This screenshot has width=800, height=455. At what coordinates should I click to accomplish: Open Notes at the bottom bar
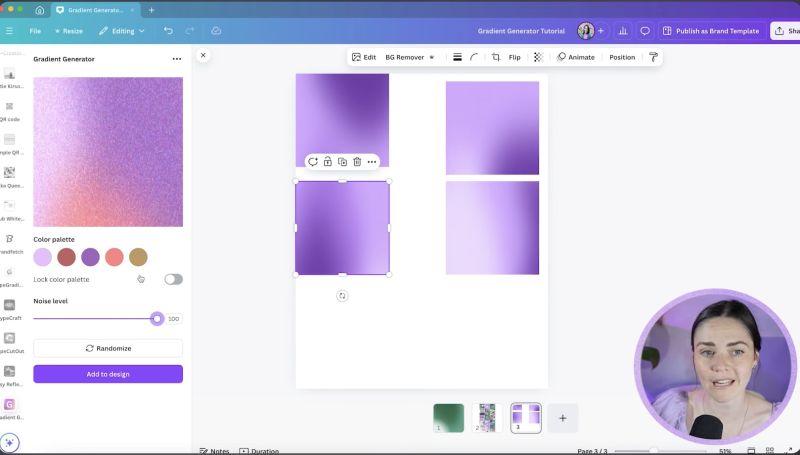click(214, 451)
